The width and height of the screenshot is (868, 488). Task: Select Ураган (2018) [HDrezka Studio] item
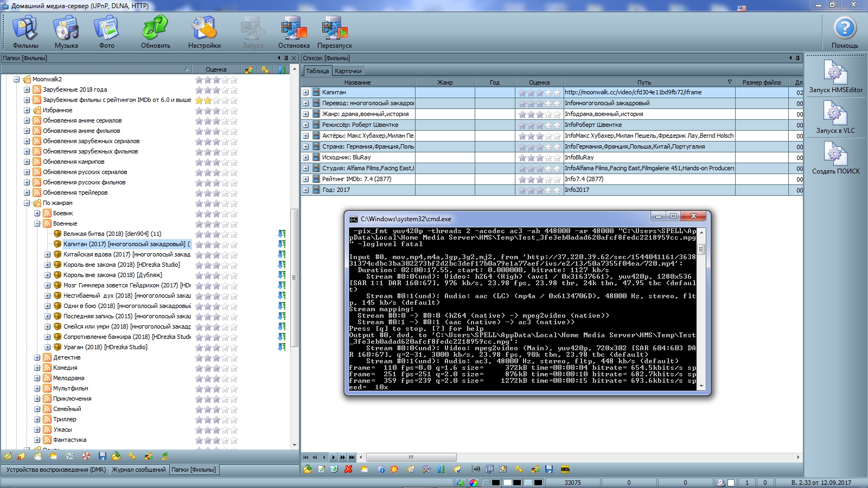(105, 348)
